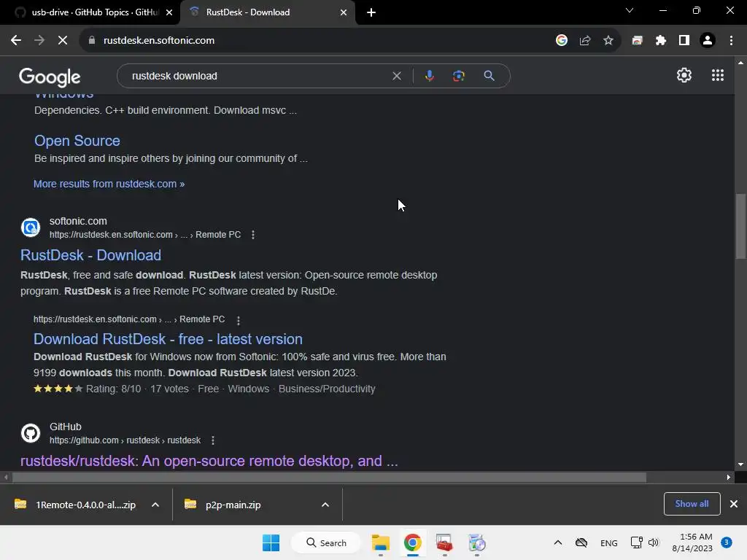Viewport: 747px width, 560px height.
Task: Open the tab search dropdown
Action: coord(630,10)
